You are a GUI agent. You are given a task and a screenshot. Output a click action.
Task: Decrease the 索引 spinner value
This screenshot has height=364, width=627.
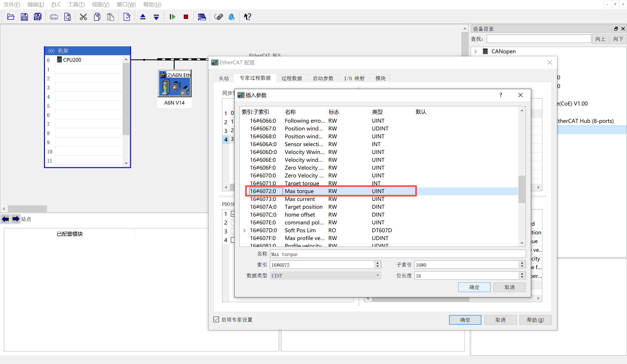tap(378, 266)
